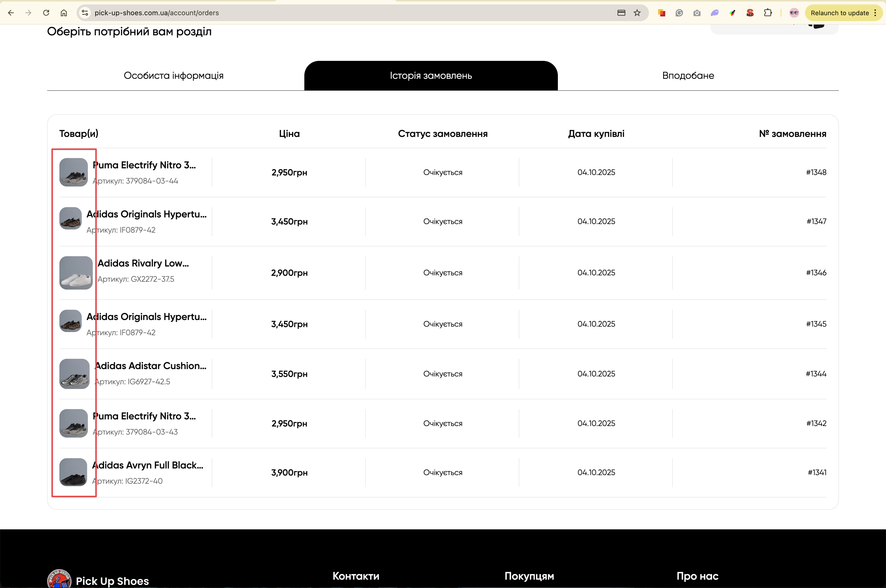Click the white Adidas Rivalry shoe thumbnail
The image size is (886, 588).
76,273
